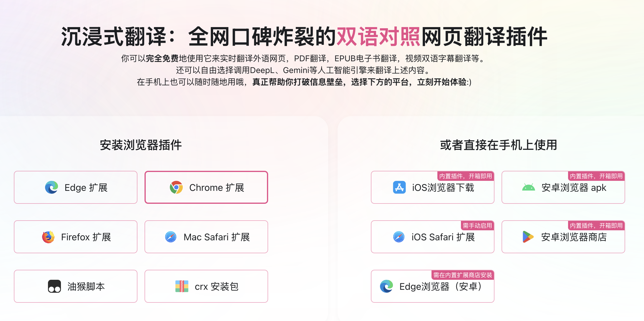Viewport: 644px width, 321px height.
Task: Click the Firefox logo icon
Action: coord(48,236)
